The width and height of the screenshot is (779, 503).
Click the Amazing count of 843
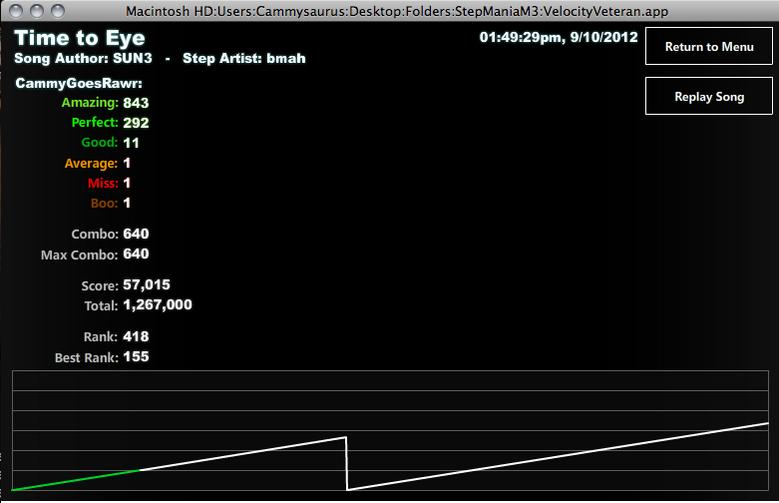coord(136,103)
